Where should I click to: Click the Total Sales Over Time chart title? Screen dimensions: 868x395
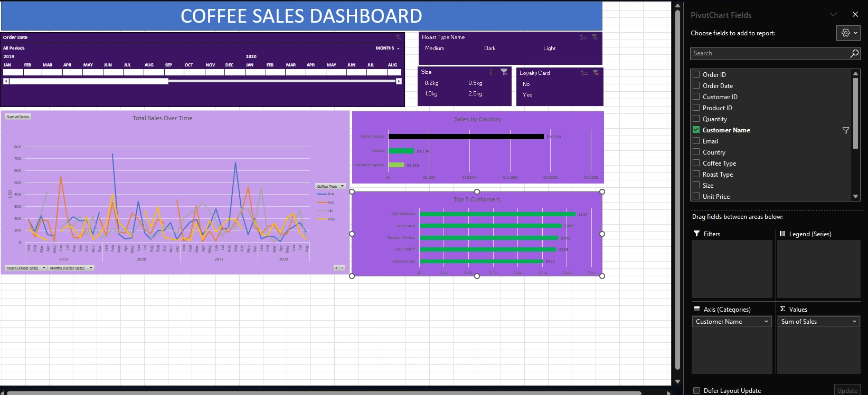163,118
